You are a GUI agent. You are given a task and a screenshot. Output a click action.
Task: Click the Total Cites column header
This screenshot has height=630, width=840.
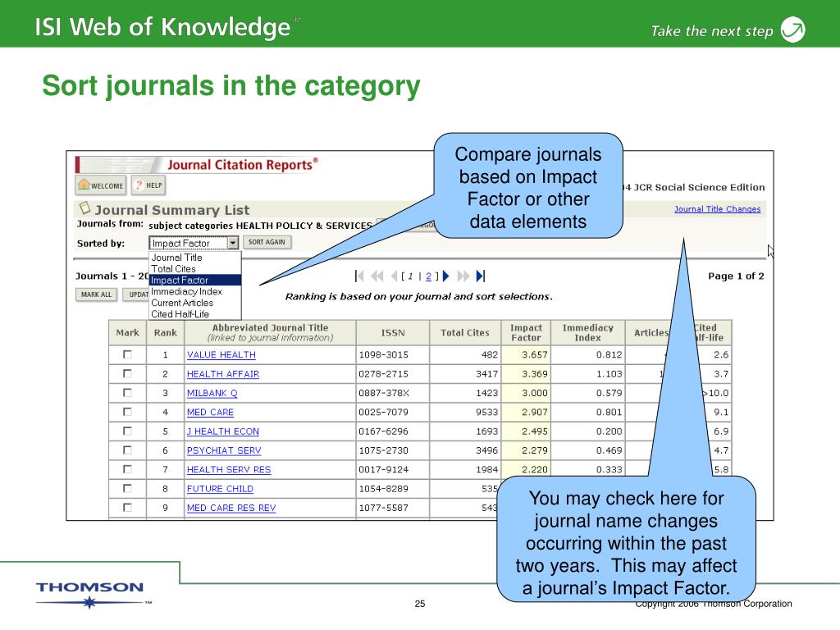coord(465,333)
